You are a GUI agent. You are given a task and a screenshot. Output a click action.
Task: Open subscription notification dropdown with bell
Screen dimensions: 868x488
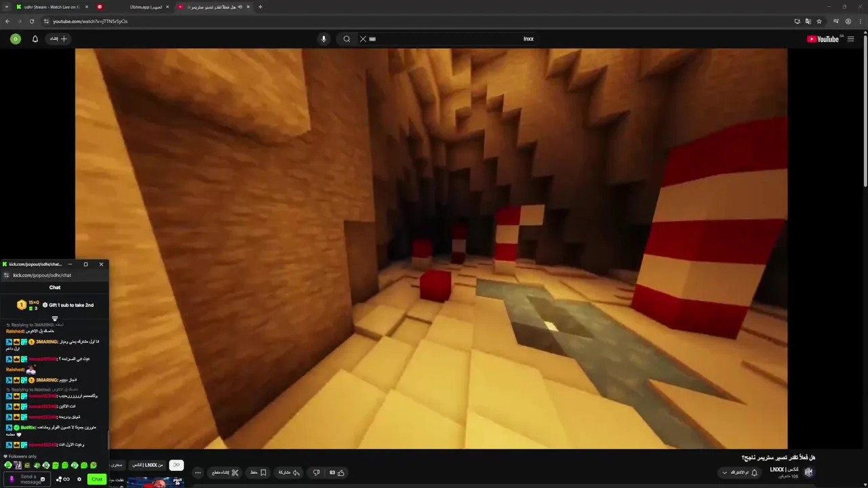tap(739, 472)
